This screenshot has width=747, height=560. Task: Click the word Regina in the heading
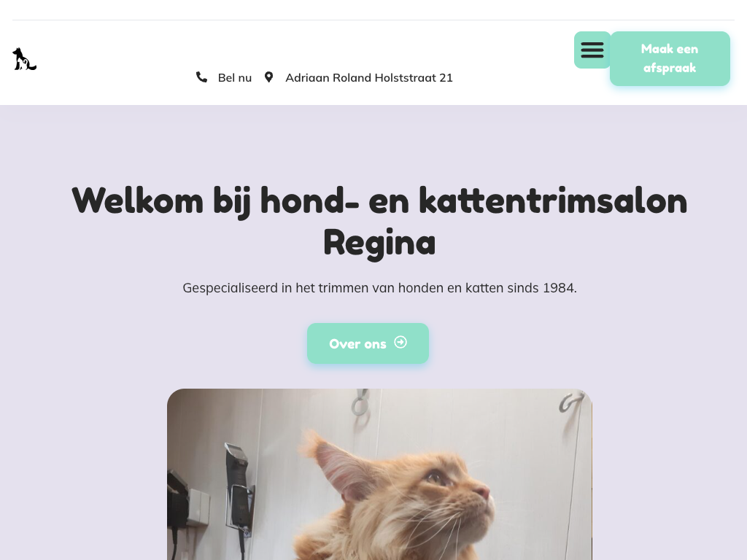click(x=379, y=243)
